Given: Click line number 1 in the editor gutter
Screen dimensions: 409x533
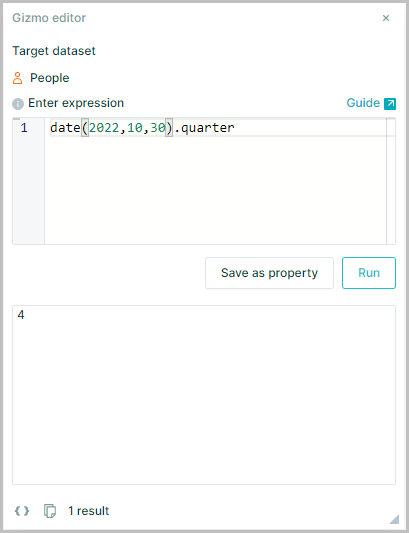Looking at the screenshot, I should click(x=24, y=128).
